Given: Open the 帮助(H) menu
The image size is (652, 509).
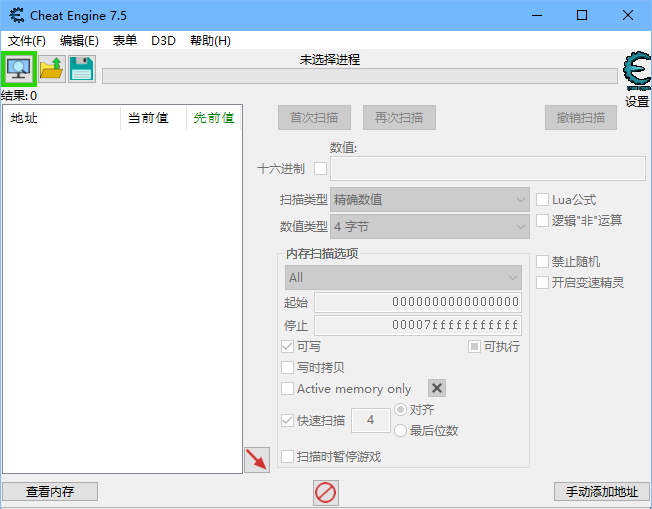Looking at the screenshot, I should (x=210, y=41).
